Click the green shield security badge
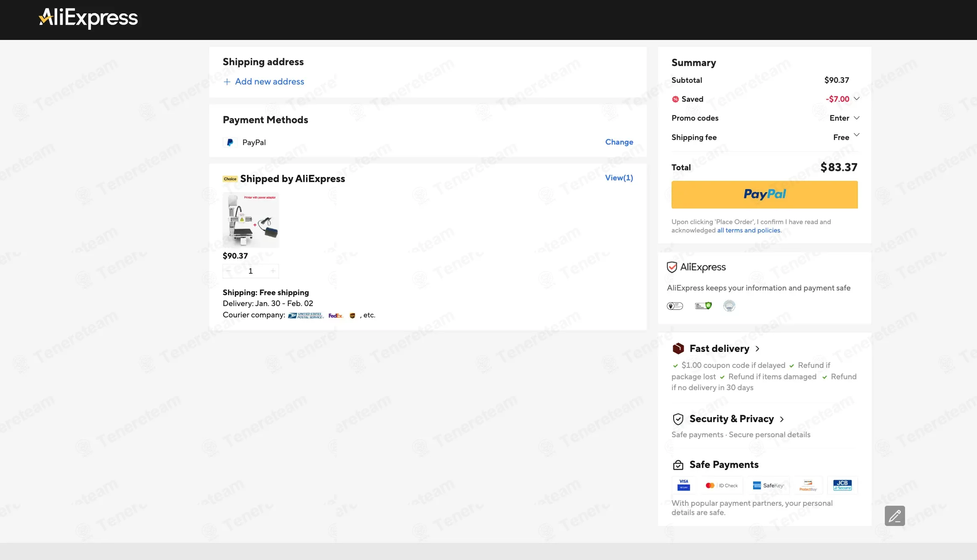 pos(703,306)
